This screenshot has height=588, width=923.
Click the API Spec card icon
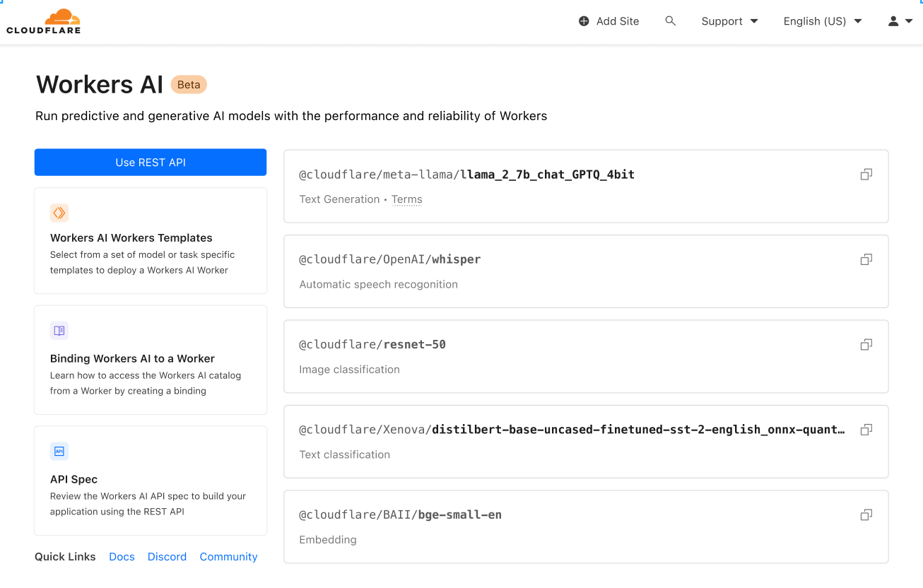pos(59,451)
